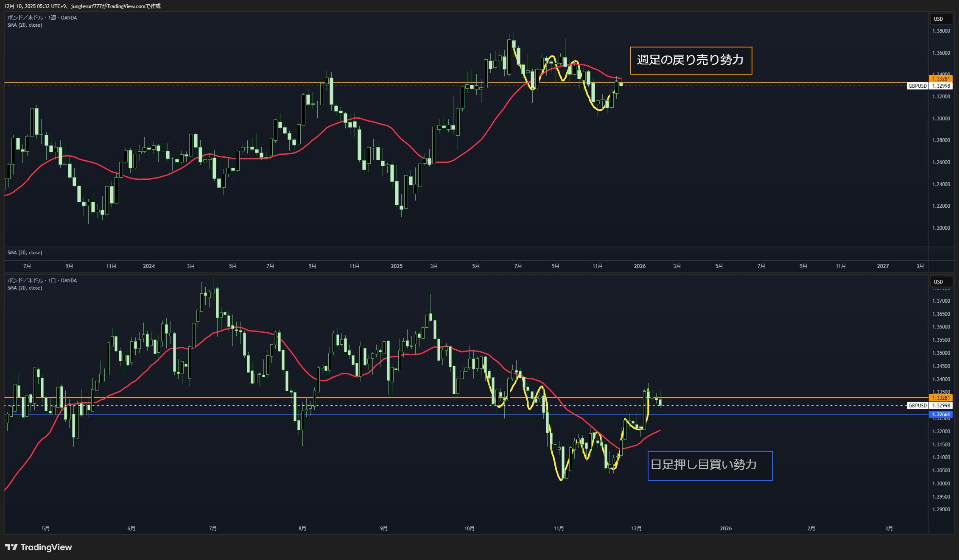Click 12月 on the daily time axis
This screenshot has height=560, width=959.
tap(636, 529)
